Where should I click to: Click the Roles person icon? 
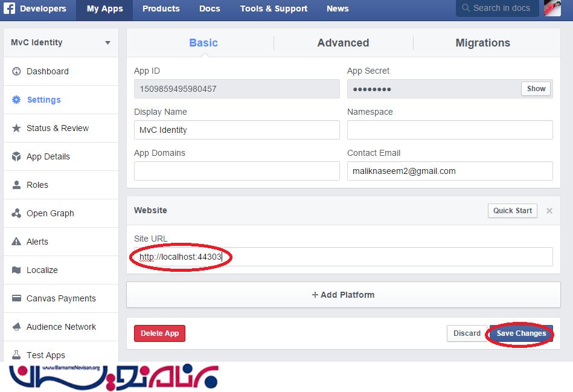coord(16,185)
